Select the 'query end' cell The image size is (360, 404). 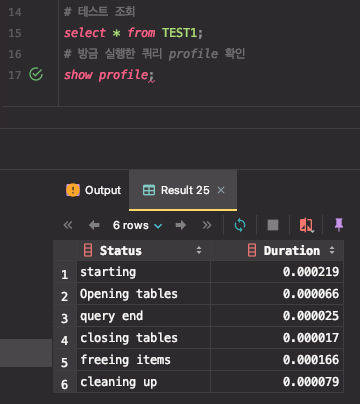(144, 316)
